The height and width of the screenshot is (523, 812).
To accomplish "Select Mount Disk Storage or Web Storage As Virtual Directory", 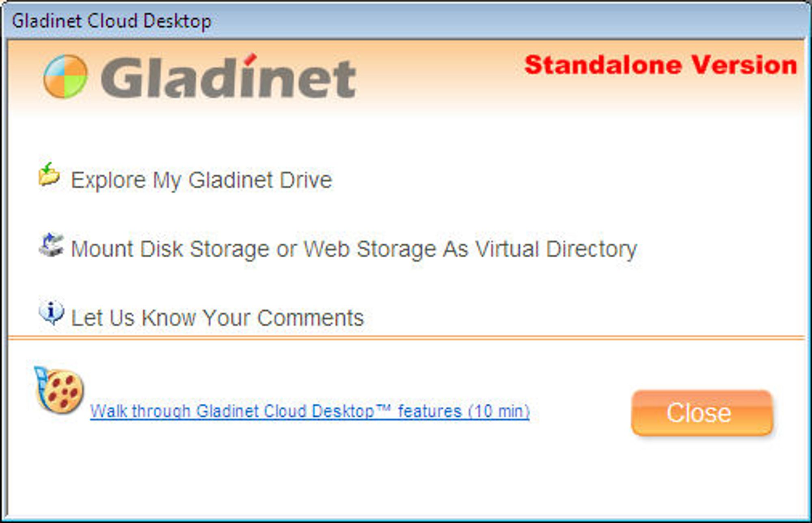I will 354,249.
